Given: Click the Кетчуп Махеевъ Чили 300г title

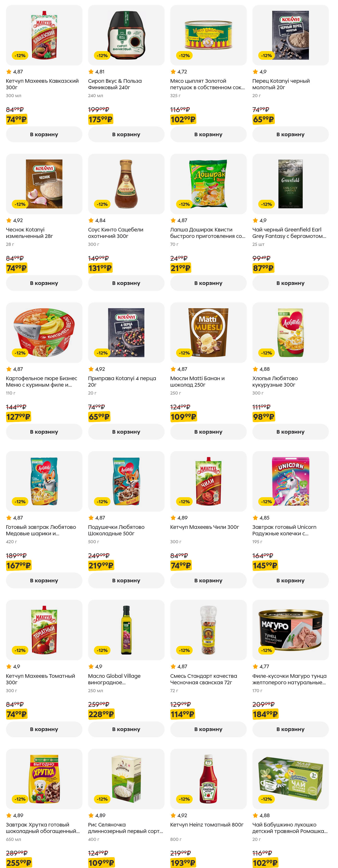Looking at the screenshot, I should (204, 527).
